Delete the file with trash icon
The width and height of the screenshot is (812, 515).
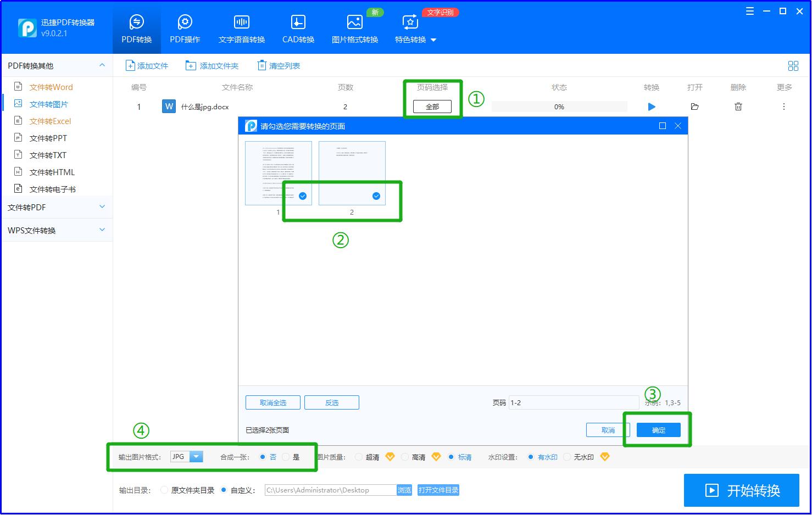pyautogui.click(x=738, y=107)
